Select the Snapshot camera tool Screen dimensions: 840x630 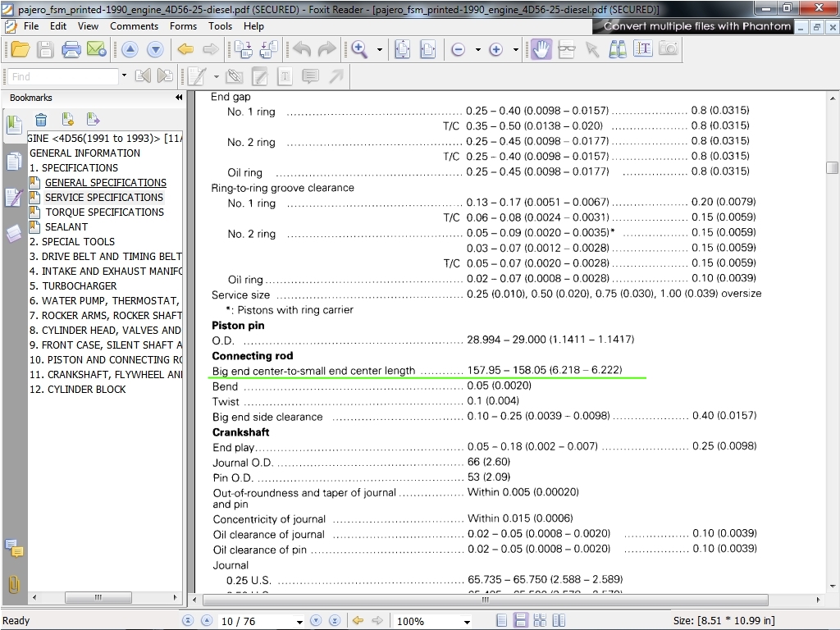pos(669,49)
